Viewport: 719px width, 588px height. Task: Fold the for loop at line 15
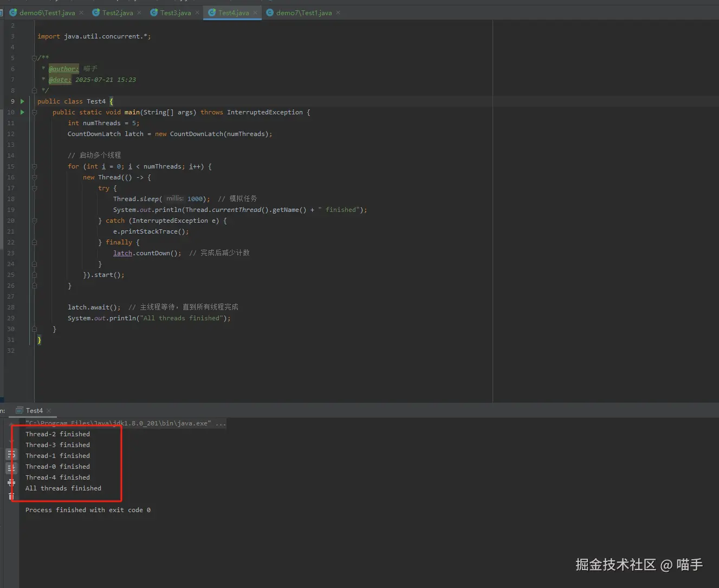pos(34,166)
